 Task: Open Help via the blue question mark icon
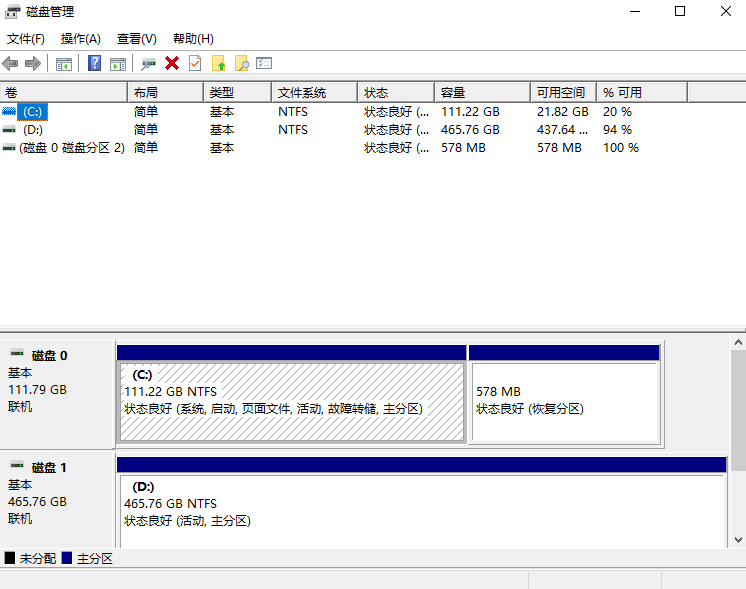pos(94,63)
